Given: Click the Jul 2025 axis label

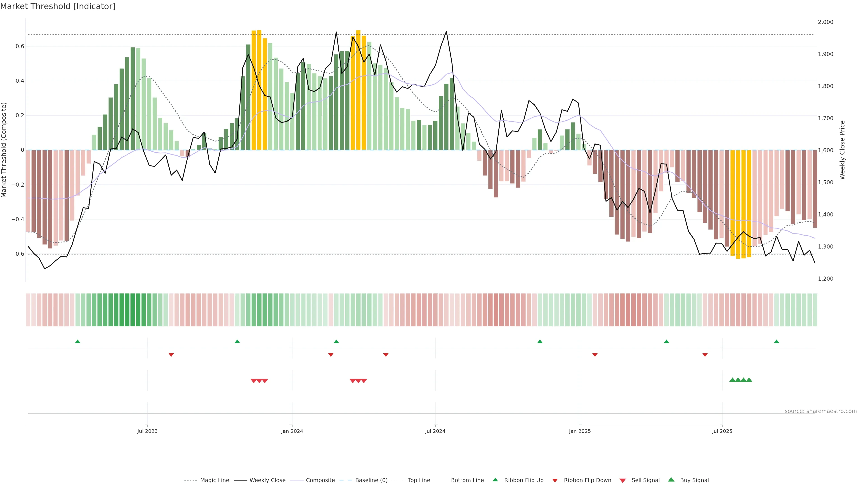Looking at the screenshot, I should tap(722, 431).
